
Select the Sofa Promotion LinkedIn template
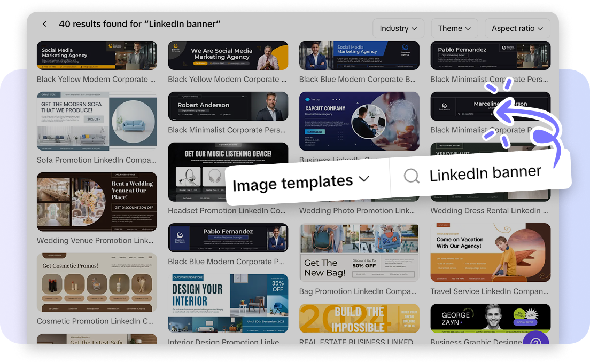tap(97, 121)
